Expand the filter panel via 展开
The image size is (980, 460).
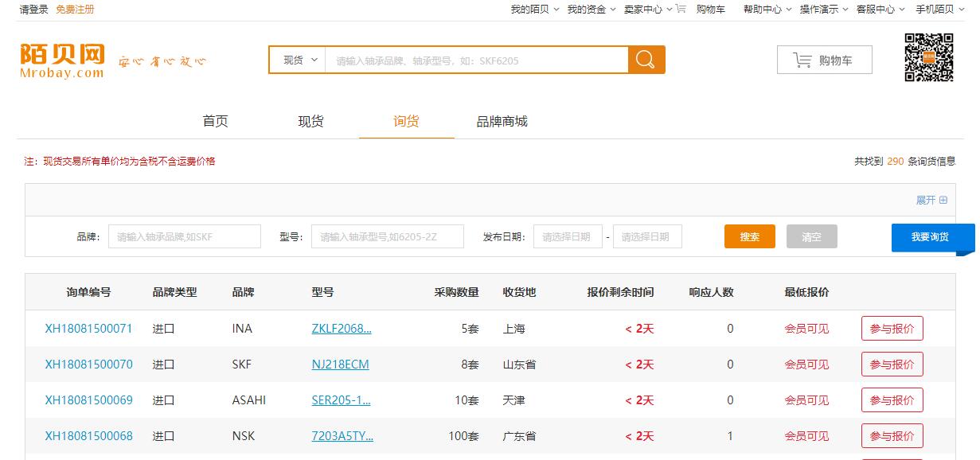931,201
